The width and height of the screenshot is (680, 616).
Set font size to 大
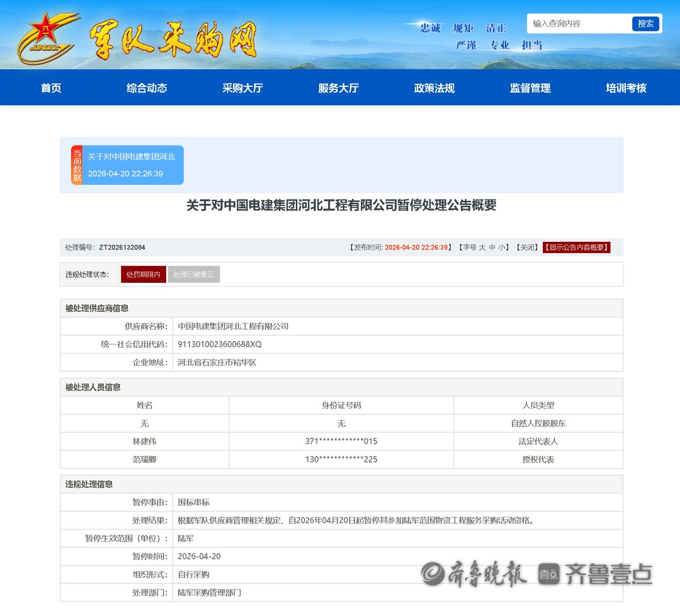click(482, 248)
